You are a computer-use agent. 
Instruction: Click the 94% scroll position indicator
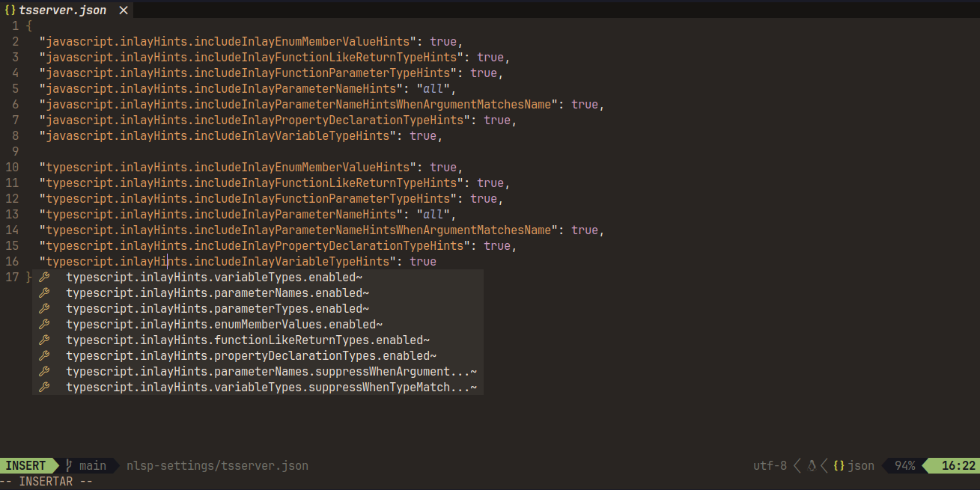pyautogui.click(x=904, y=465)
